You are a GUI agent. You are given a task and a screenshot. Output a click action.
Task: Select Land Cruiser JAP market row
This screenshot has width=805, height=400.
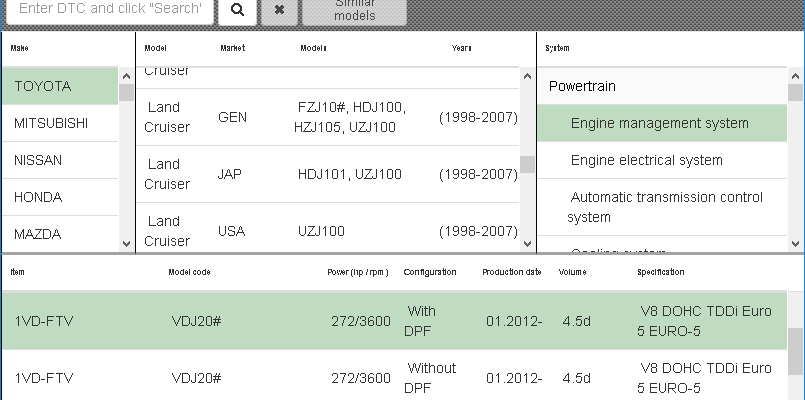(328, 174)
